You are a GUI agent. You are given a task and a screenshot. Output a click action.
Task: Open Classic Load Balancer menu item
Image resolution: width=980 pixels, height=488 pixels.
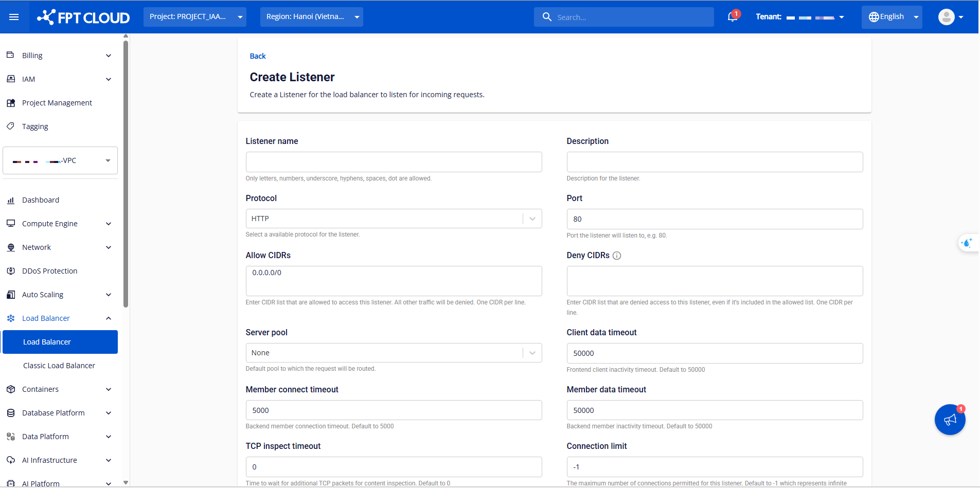59,366
